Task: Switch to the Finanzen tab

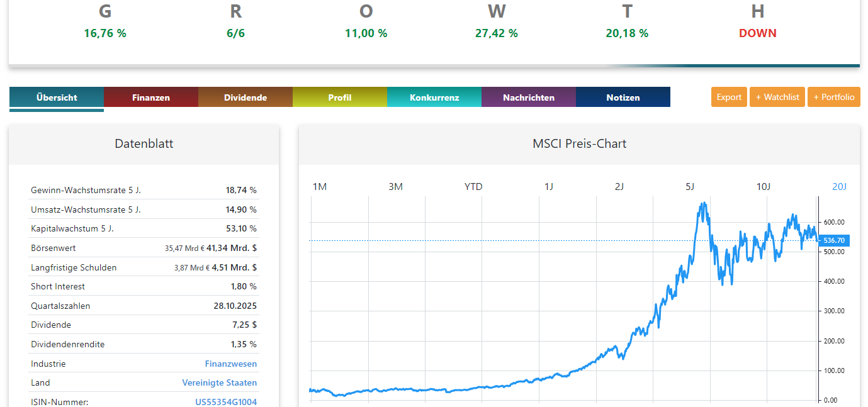Action: [x=151, y=98]
